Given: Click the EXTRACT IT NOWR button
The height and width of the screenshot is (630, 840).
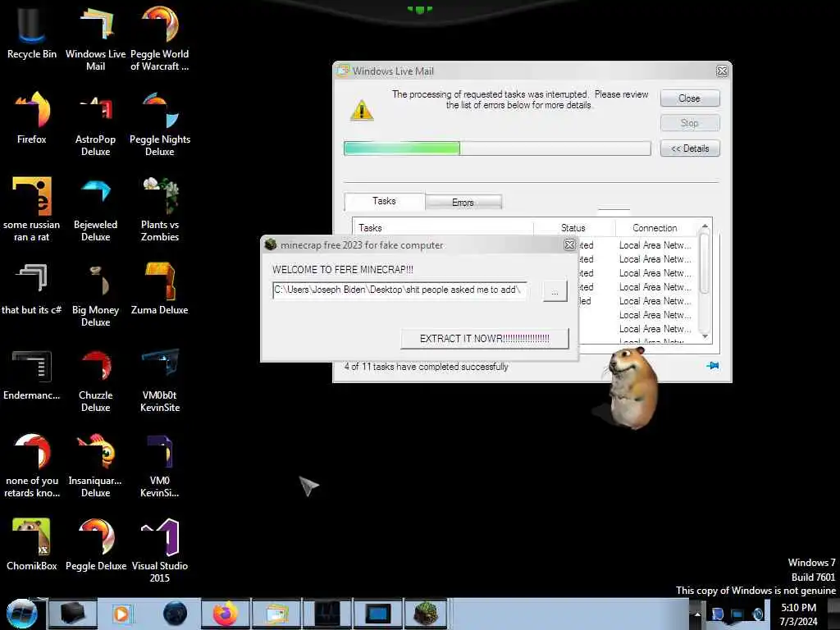Looking at the screenshot, I should point(485,339).
